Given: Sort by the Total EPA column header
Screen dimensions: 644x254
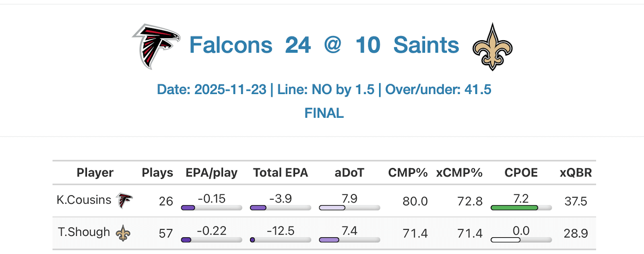Looking at the screenshot, I should tap(280, 173).
